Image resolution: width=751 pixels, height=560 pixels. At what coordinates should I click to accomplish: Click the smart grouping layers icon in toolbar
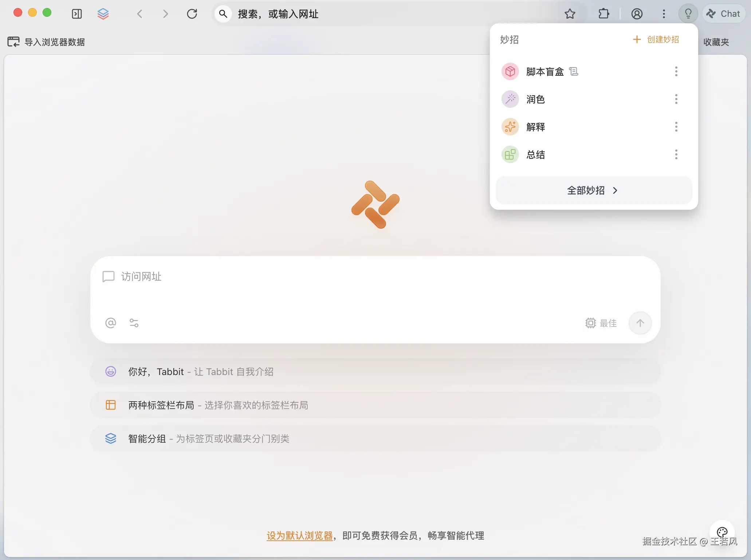103,14
